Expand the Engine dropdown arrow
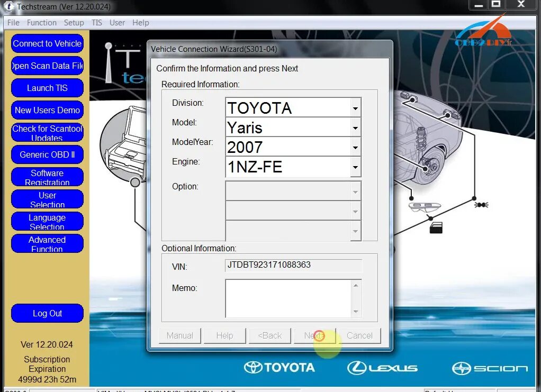The image size is (541, 392). point(355,167)
